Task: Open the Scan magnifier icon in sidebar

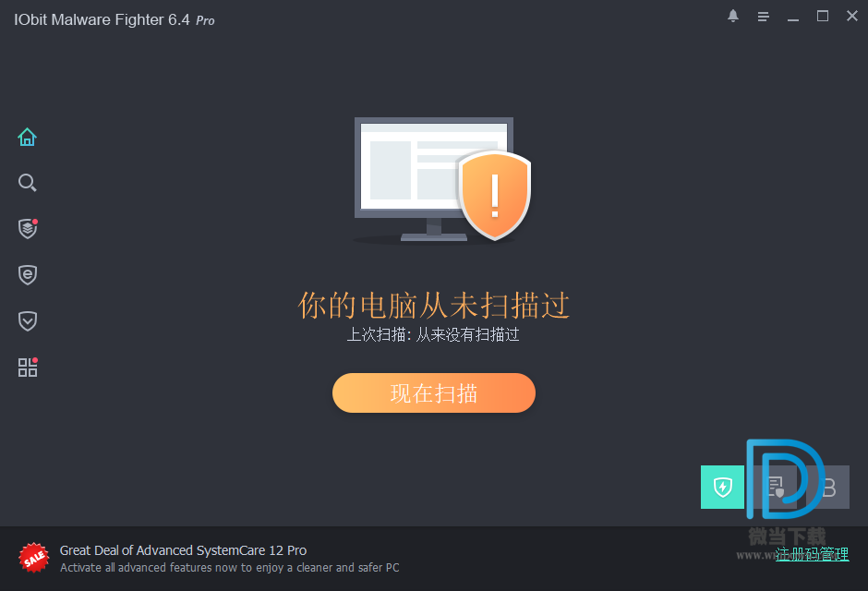Action: [x=27, y=183]
